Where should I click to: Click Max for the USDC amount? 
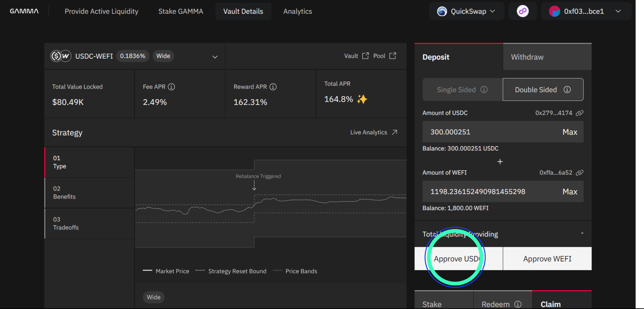[570, 132]
